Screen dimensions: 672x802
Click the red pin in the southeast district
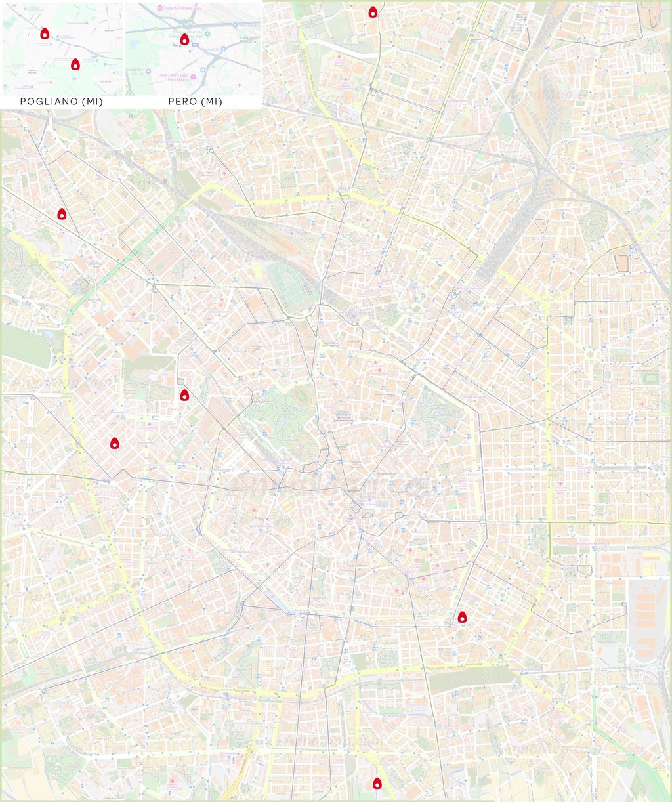[462, 616]
